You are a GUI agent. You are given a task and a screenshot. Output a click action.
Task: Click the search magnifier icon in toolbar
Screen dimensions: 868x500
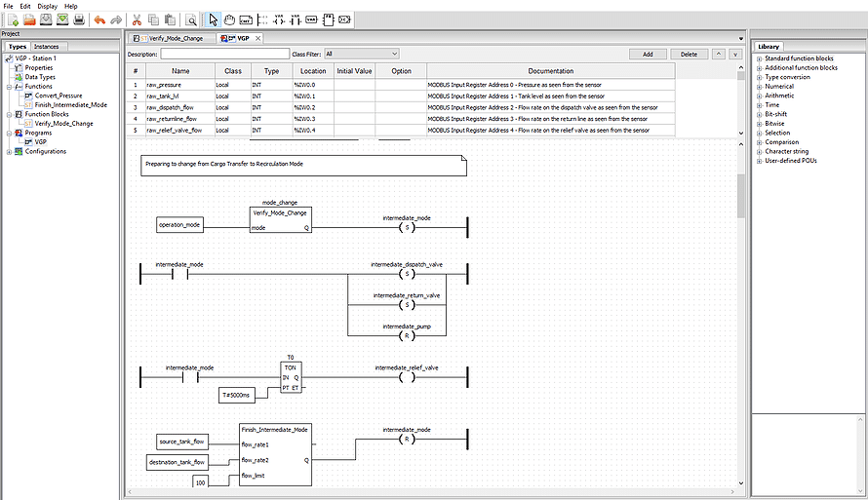click(x=191, y=19)
